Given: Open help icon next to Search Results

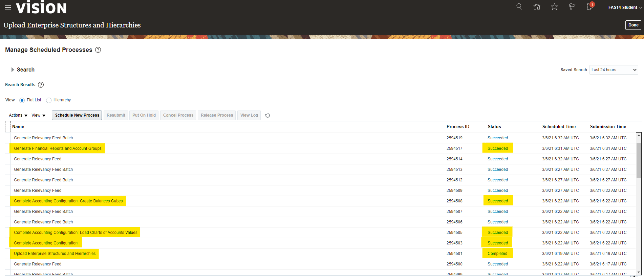Looking at the screenshot, I should click(41, 85).
